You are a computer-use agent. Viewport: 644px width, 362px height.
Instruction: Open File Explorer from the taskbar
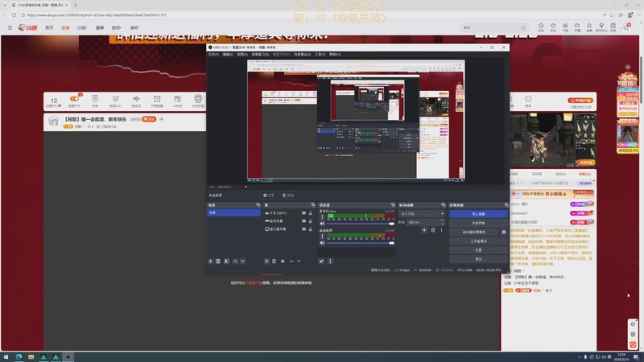coord(31,356)
